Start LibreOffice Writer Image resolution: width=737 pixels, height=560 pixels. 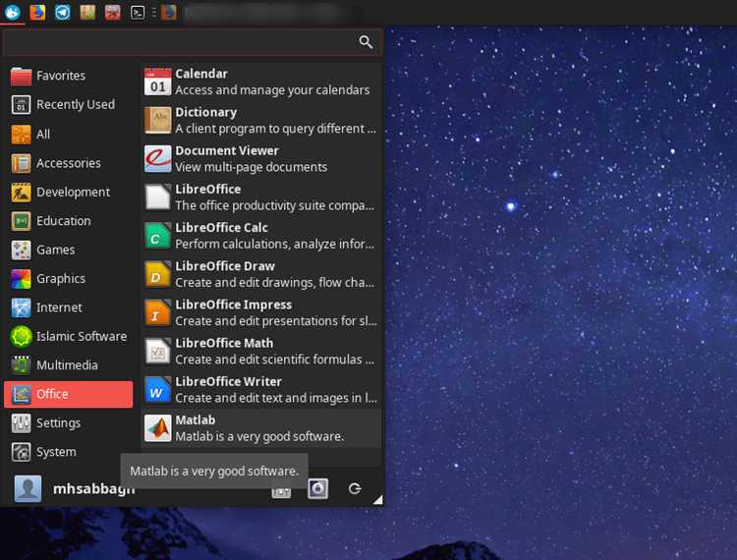point(260,390)
